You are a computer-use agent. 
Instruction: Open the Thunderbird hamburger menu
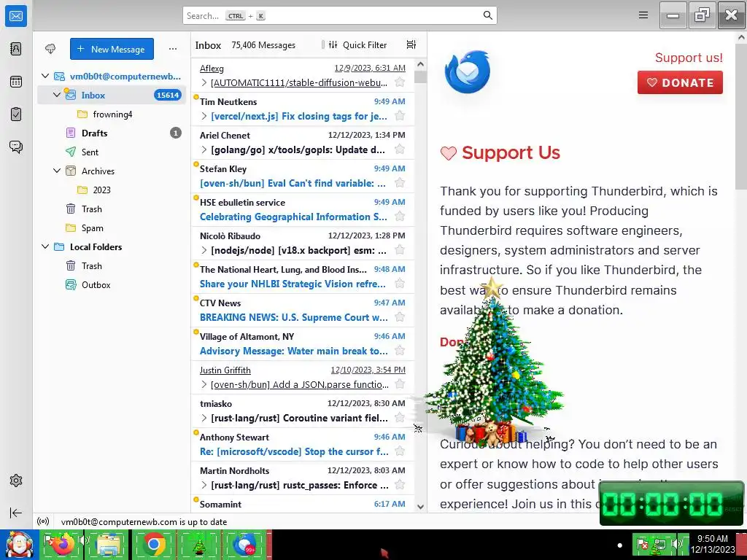click(x=643, y=15)
